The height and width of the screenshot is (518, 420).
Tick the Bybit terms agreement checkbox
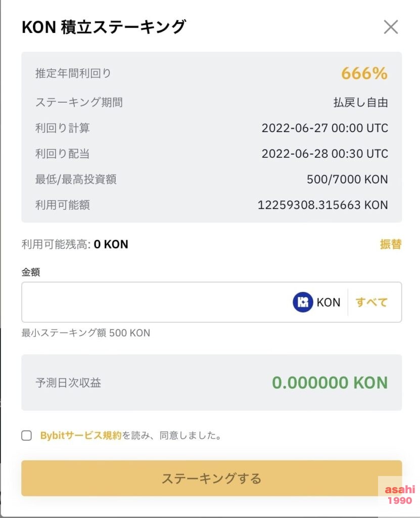pyautogui.click(x=26, y=436)
